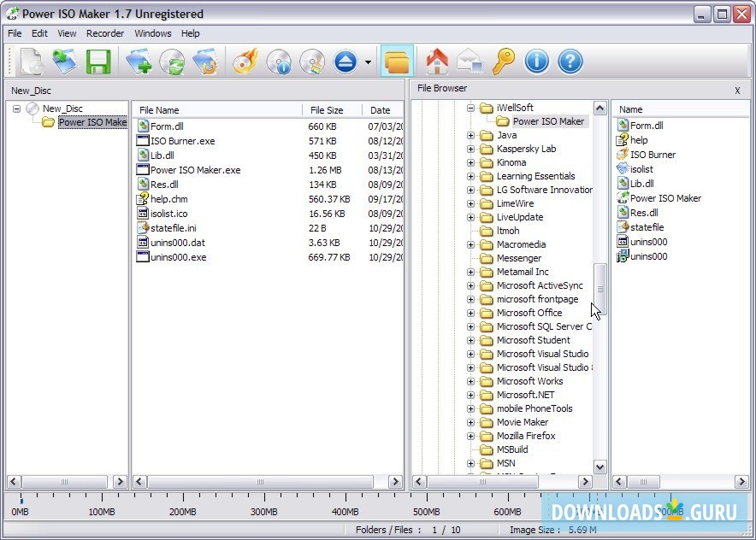Click the folder with orange arrow icon

click(205, 62)
